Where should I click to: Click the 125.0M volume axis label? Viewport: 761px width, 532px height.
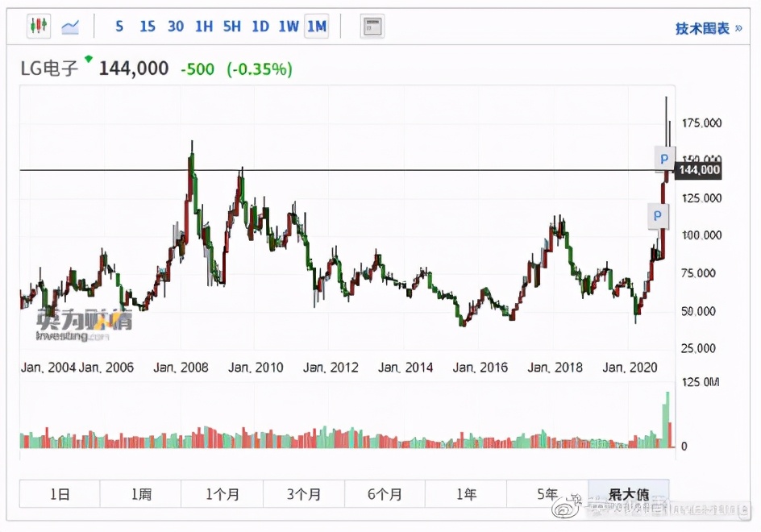tap(701, 382)
